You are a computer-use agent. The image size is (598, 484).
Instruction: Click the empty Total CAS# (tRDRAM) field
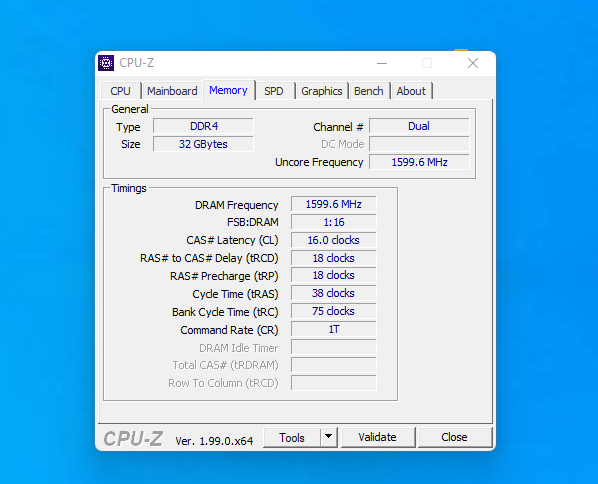click(334, 365)
